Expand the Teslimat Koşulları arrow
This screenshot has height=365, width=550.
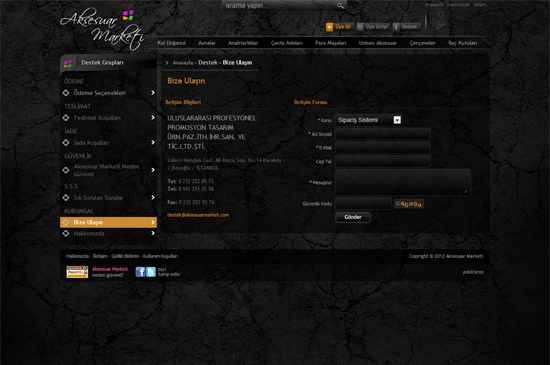153,117
